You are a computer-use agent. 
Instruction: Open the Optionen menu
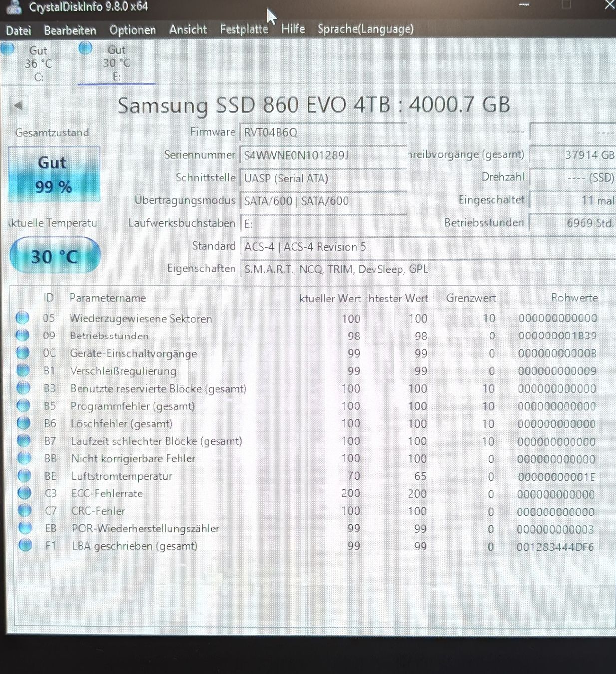click(x=133, y=30)
